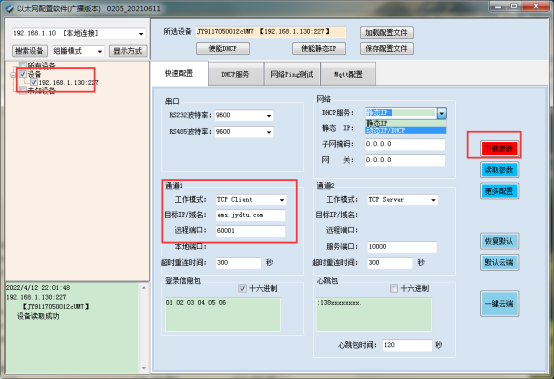
Task: Click the 一键云端 button
Action: 499,303
